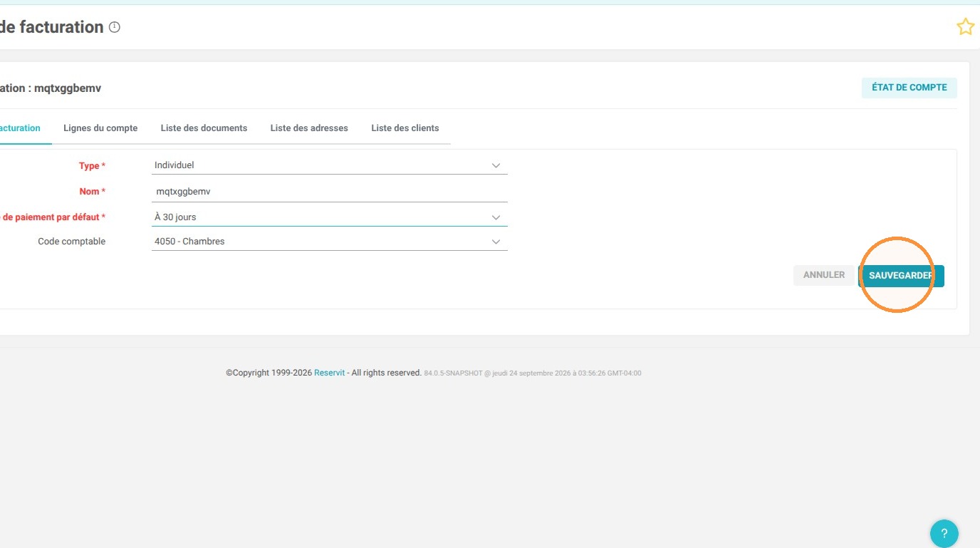Click the État de compte button
The image size is (980, 548).
[x=909, y=88]
